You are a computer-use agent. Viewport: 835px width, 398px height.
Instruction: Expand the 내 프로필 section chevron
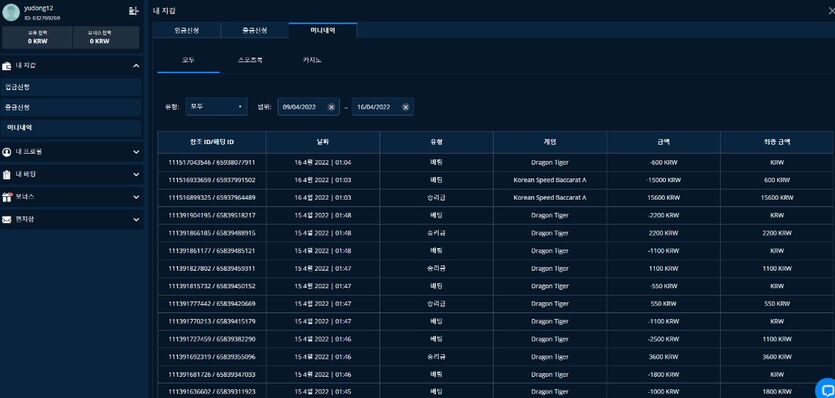[x=136, y=152]
